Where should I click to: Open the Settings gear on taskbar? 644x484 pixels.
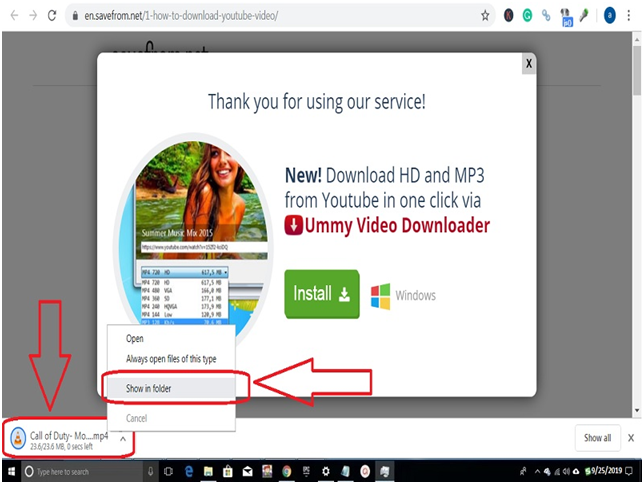[x=326, y=472]
